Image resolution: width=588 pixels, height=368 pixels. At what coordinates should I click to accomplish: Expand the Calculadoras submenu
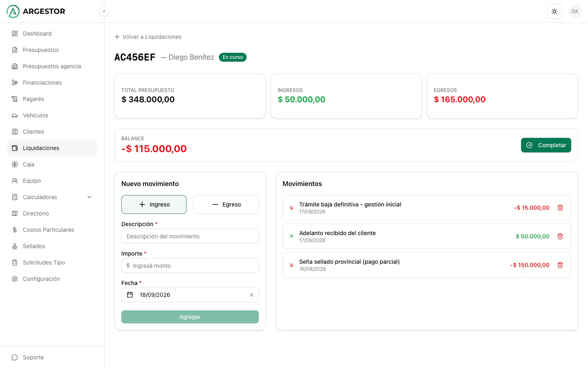click(52, 197)
